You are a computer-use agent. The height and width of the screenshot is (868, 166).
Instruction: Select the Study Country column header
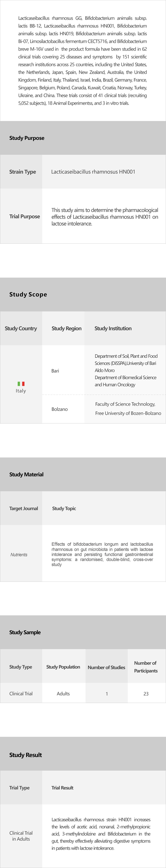[x=21, y=329]
